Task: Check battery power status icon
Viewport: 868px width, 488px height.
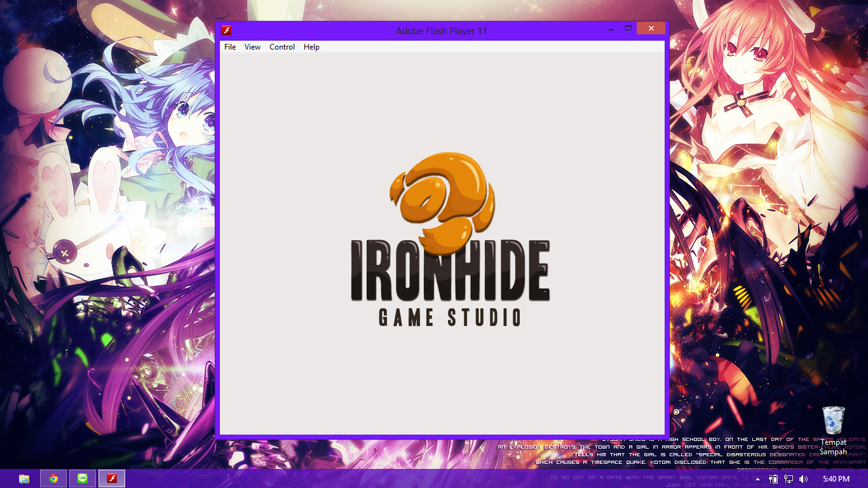Action: pyautogui.click(x=773, y=479)
